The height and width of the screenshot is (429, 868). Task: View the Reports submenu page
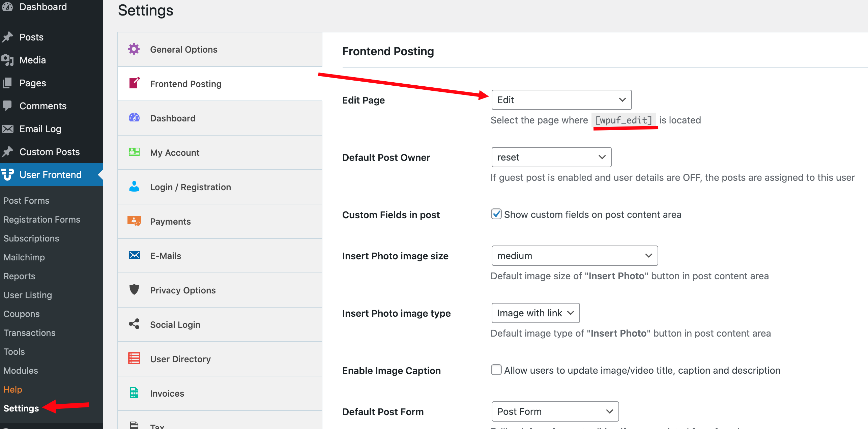[x=19, y=276]
